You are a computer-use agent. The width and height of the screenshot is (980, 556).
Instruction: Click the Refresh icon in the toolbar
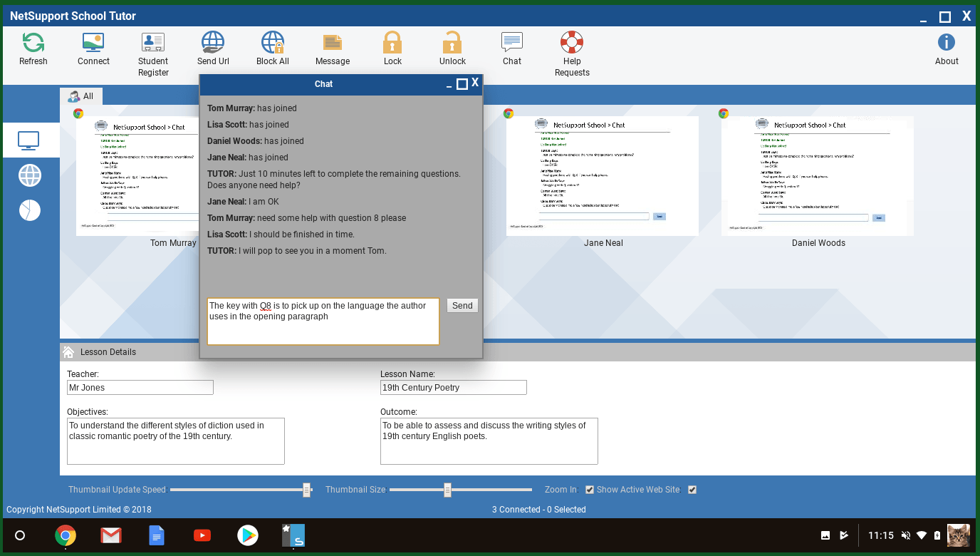click(x=33, y=43)
